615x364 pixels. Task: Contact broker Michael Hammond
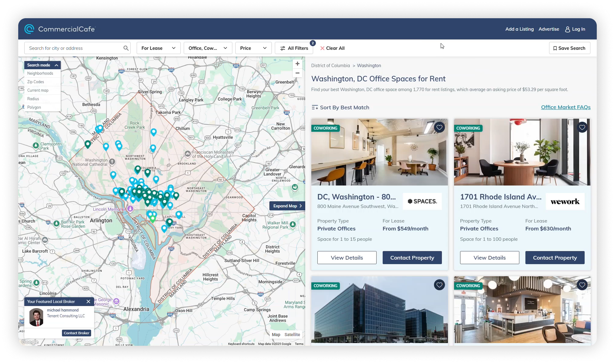(76, 333)
